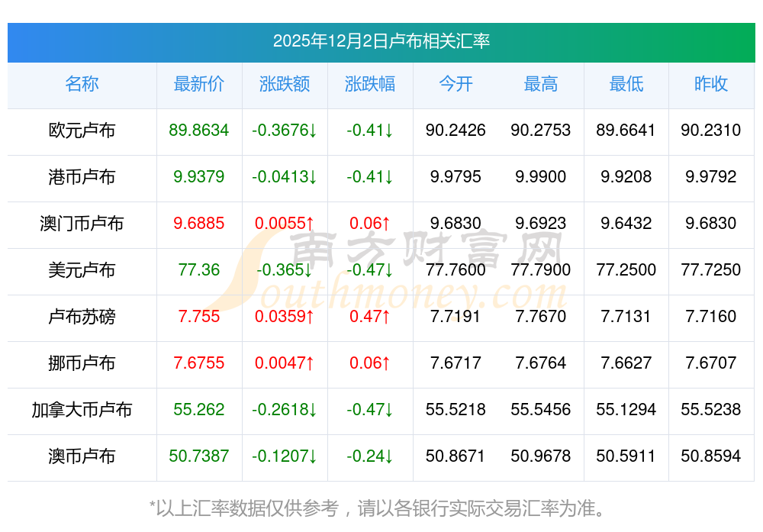763x532 pixels.
Task: Select previous close 77.7250
Action: pos(711,269)
